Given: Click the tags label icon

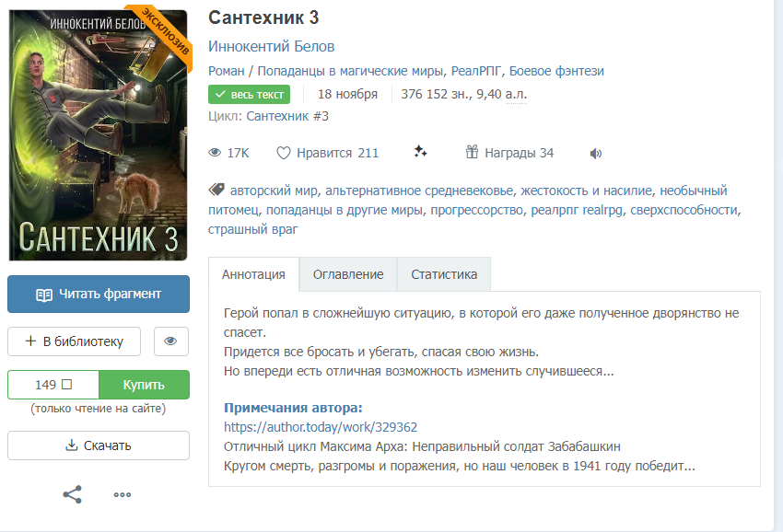Looking at the screenshot, I should coord(216,190).
